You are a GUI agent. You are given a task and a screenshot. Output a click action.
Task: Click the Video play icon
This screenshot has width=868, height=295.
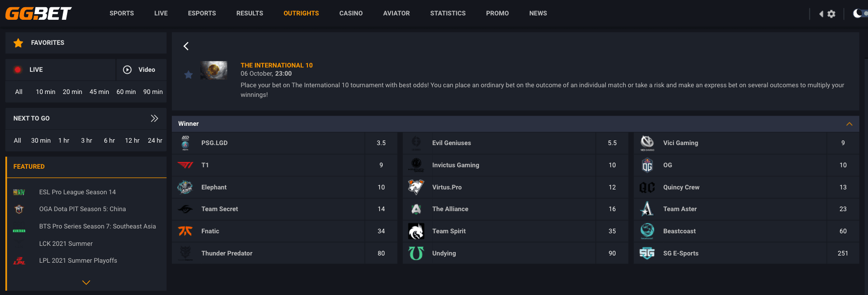[x=127, y=70]
